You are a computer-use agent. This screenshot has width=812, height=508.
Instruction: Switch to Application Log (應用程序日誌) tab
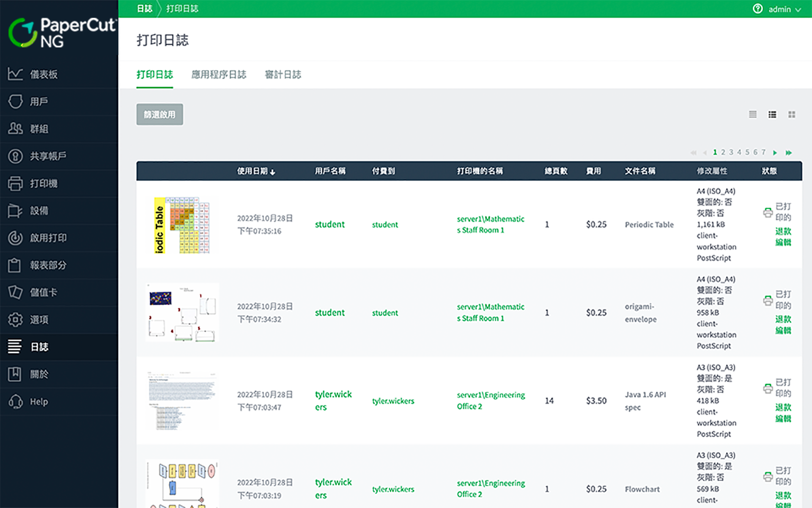(219, 75)
